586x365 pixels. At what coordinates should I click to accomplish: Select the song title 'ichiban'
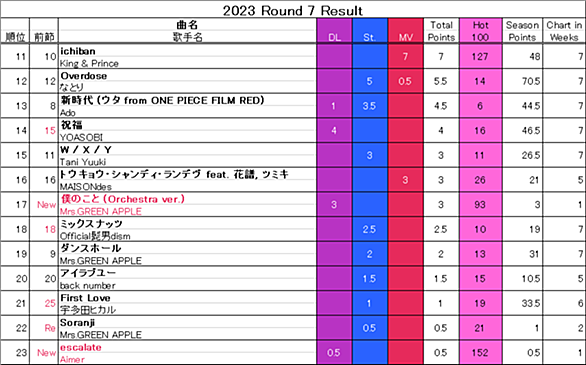click(78, 51)
